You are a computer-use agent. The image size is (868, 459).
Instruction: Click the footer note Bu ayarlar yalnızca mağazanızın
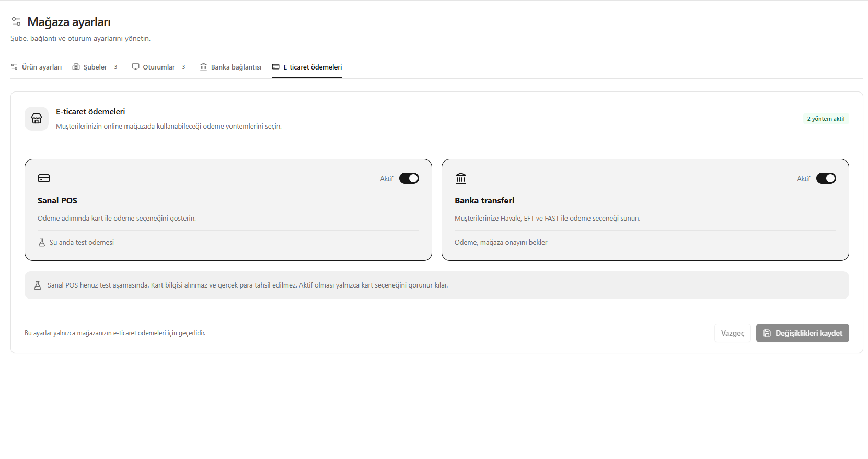[x=115, y=333]
